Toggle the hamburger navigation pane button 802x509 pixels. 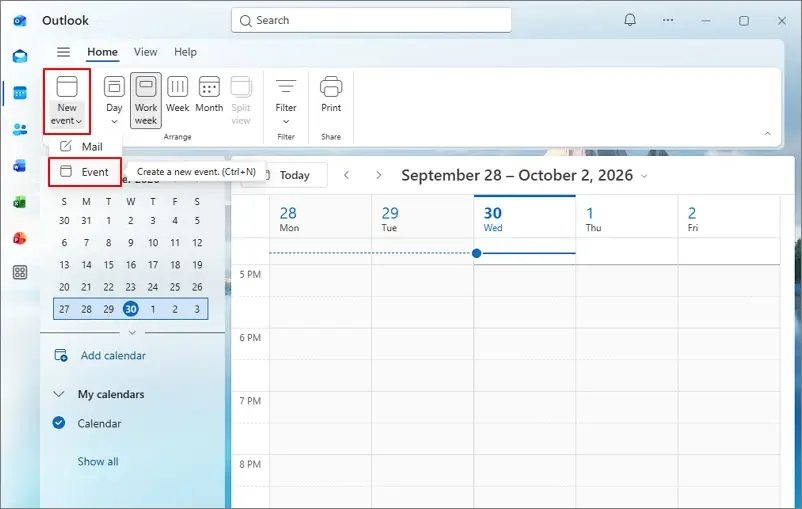63,52
